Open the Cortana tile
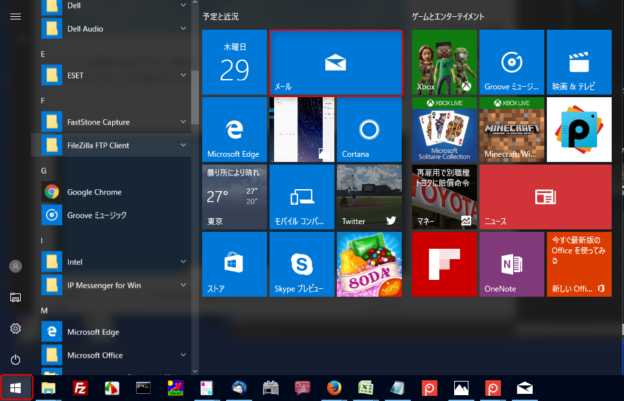 pos(369,130)
